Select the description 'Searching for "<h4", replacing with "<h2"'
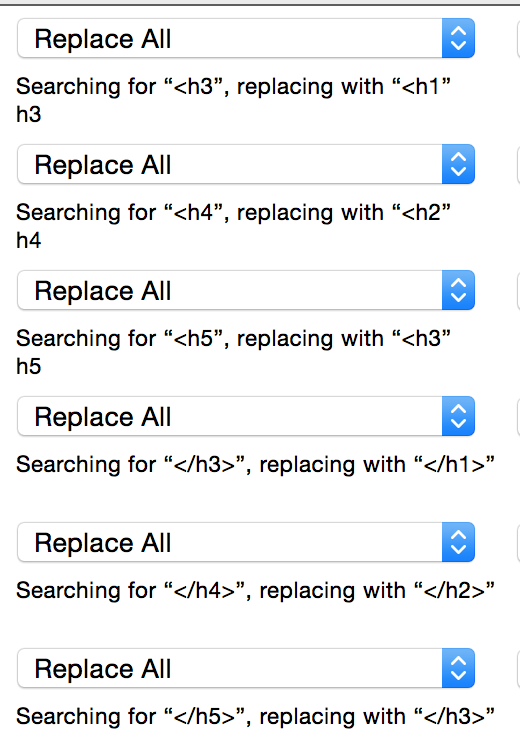This screenshot has height=750, width=520. [233, 213]
